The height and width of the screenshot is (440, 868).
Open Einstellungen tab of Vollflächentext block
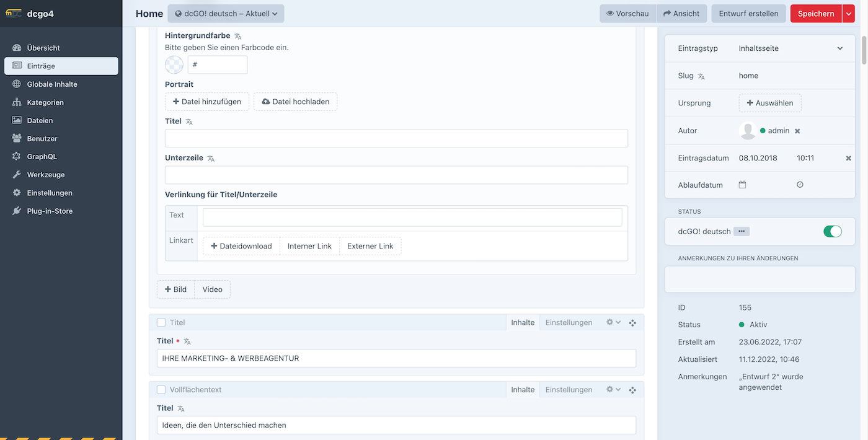(569, 390)
